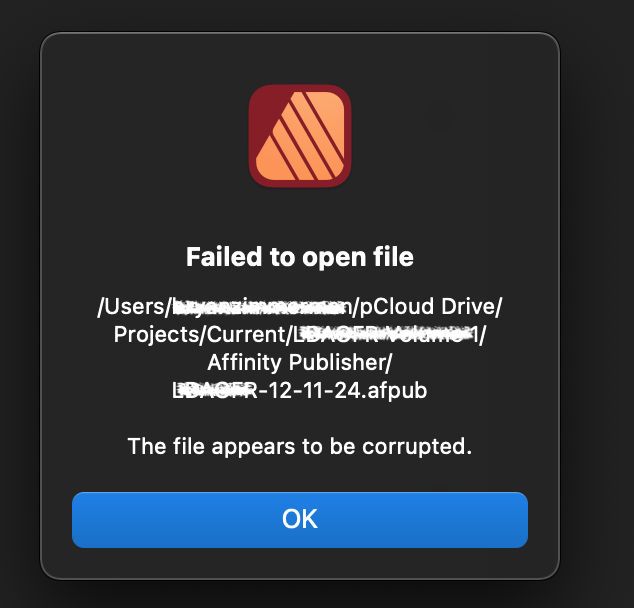Click the orange striped triangle inside the app icon
This screenshot has width=634, height=608.
tap(300, 135)
